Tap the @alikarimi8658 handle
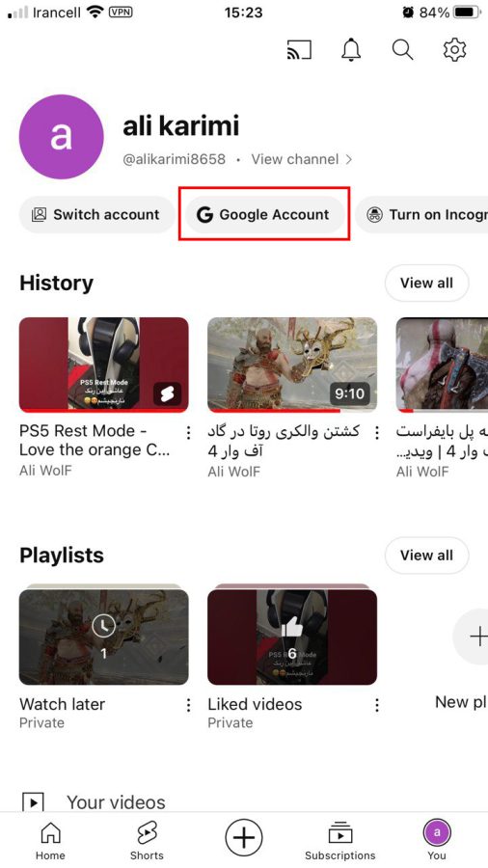The image size is (488, 868). pos(175,159)
